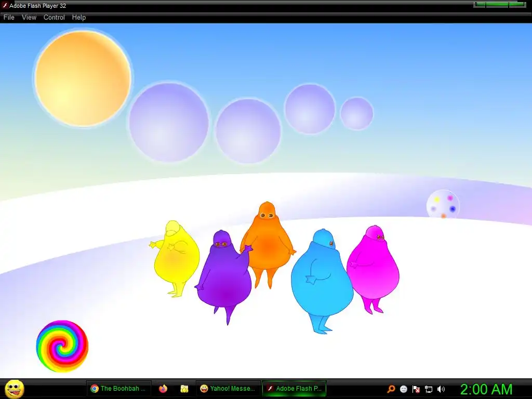Click the pink Boohbah character

(x=374, y=269)
